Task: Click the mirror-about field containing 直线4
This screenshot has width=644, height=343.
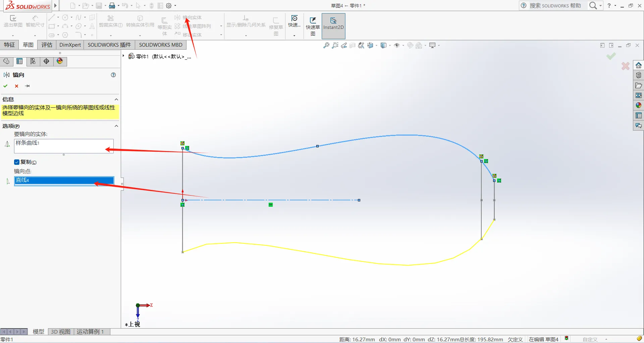Action: click(x=64, y=181)
